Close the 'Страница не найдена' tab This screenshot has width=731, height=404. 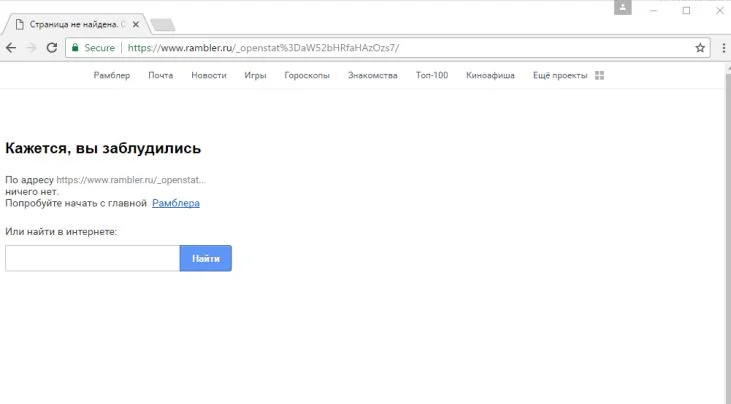pos(136,24)
